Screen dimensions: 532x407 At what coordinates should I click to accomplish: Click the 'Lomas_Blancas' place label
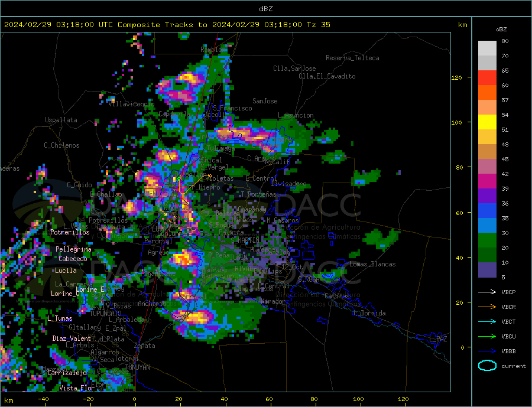[x=372, y=264]
